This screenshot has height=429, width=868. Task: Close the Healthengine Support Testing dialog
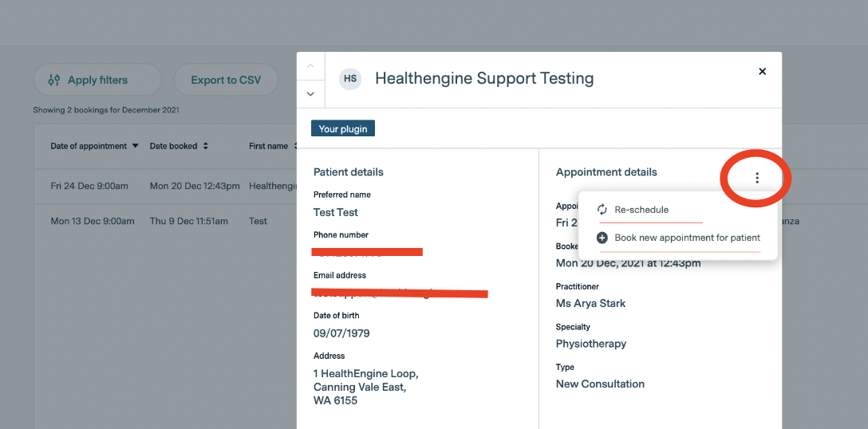click(762, 72)
